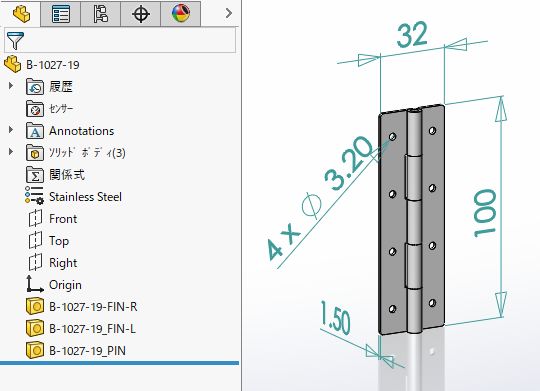The width and height of the screenshot is (540, 391).
Task: Select the B-1027-19 root name
Action: [x=53, y=65]
